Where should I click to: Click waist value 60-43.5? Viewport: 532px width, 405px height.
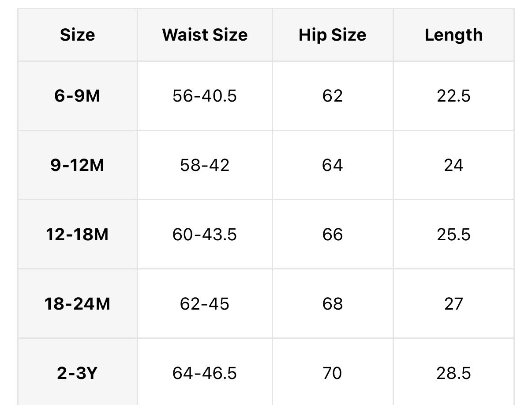(205, 235)
